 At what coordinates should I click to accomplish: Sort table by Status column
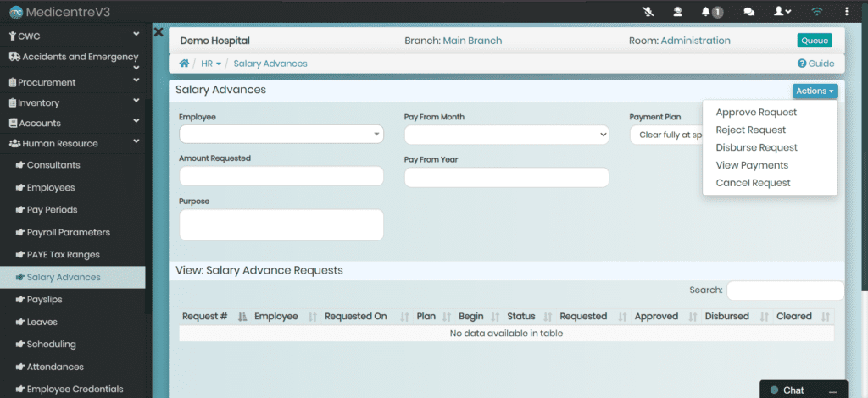(x=529, y=317)
